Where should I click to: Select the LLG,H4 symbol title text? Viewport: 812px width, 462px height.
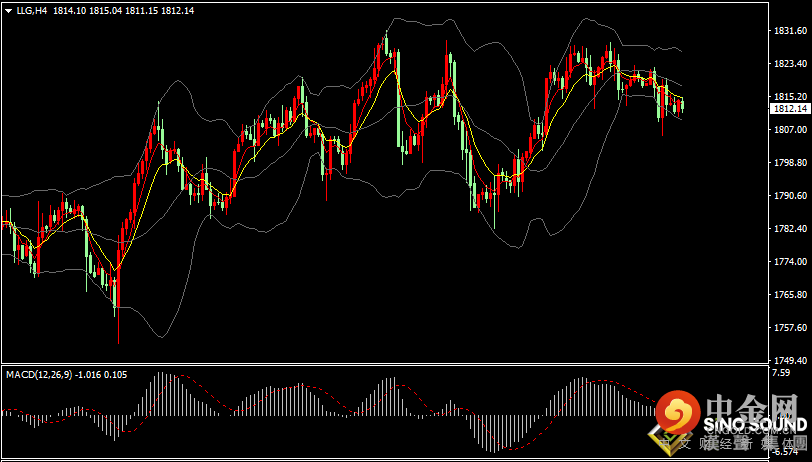(x=31, y=10)
